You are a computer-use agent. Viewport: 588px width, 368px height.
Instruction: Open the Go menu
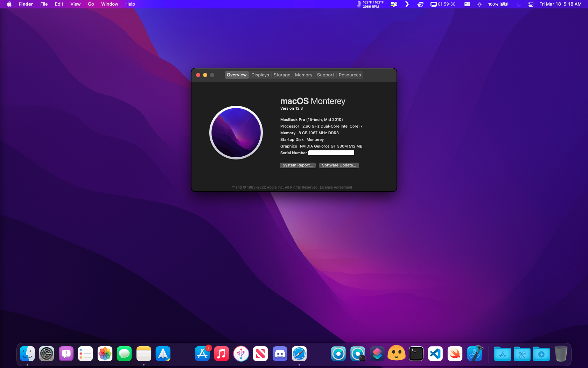point(91,4)
